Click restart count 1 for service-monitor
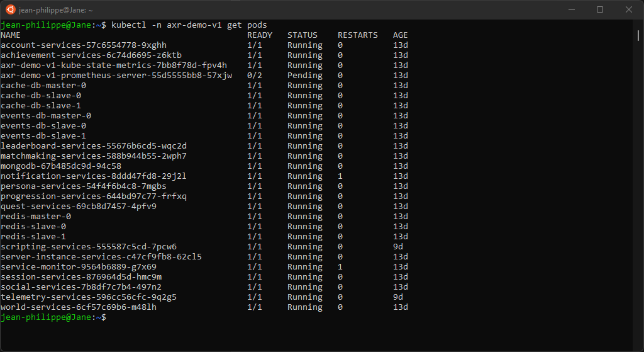This screenshot has height=352, width=644. point(340,267)
